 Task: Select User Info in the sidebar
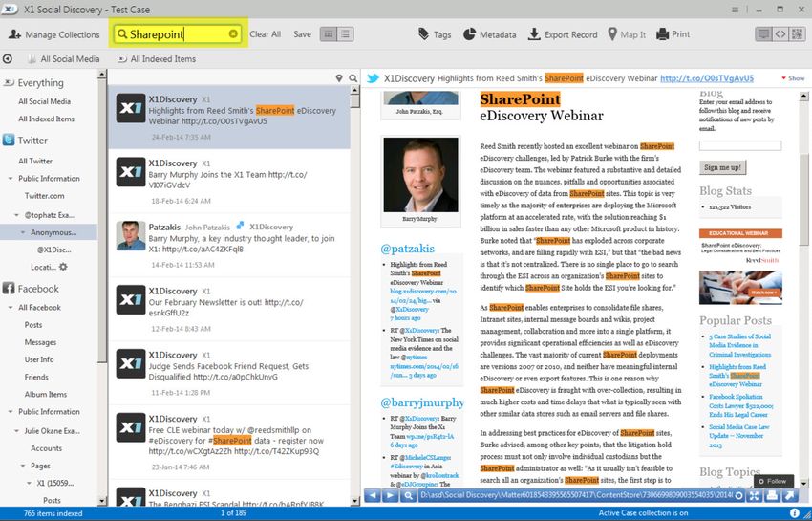[x=39, y=359]
